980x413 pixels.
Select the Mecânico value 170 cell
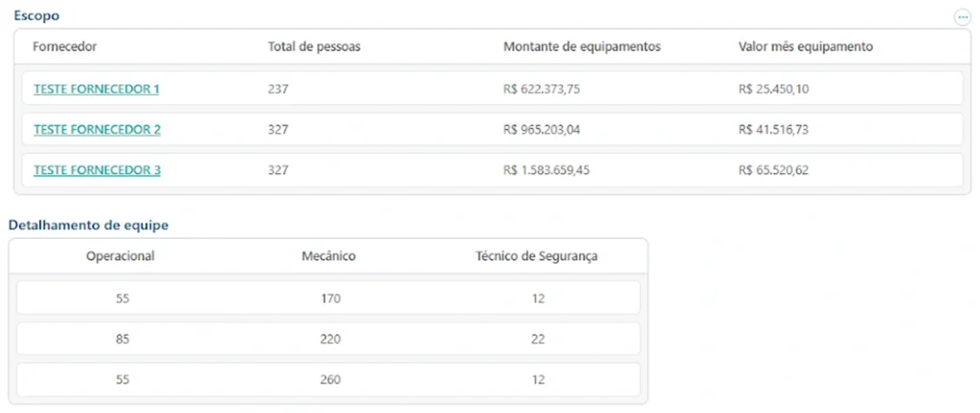click(328, 298)
